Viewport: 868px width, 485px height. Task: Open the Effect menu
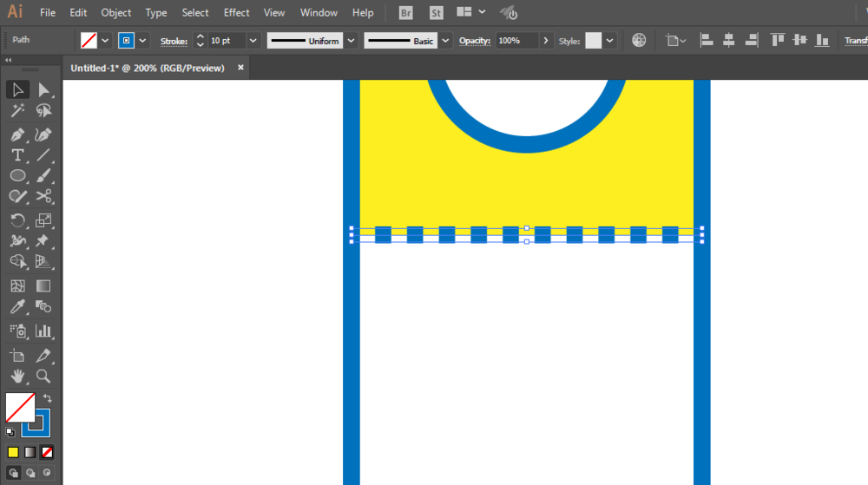click(x=236, y=13)
